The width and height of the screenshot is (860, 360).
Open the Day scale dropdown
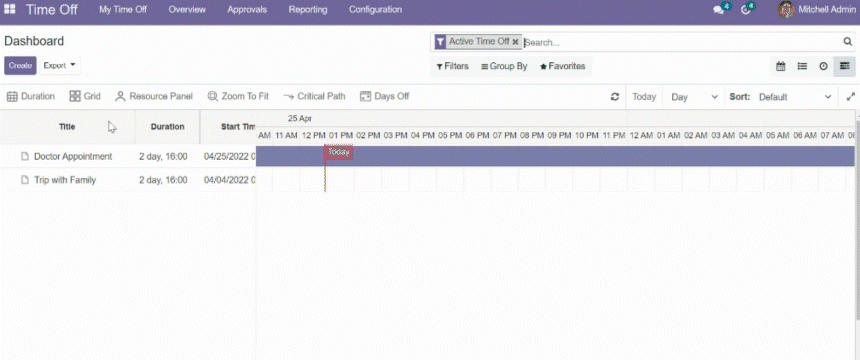click(694, 97)
